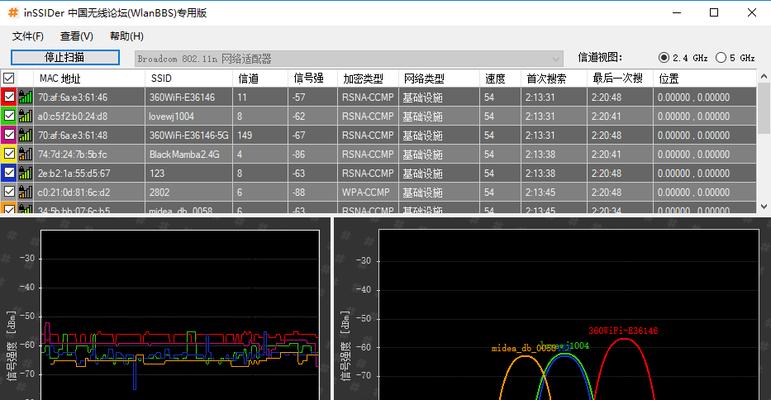Sort by 加密类型 column header

point(368,78)
